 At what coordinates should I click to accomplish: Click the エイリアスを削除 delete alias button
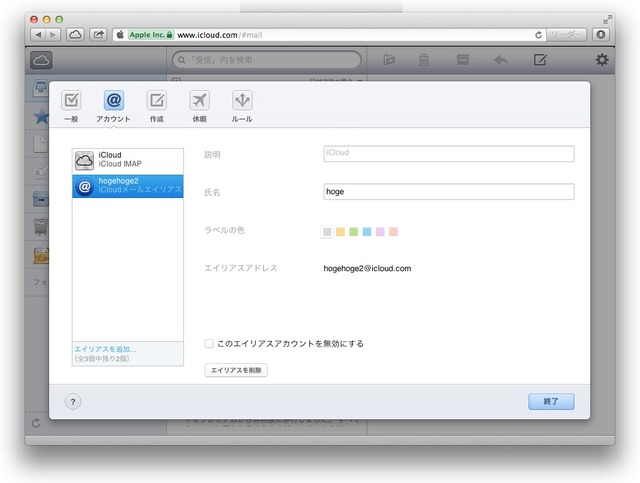(236, 370)
